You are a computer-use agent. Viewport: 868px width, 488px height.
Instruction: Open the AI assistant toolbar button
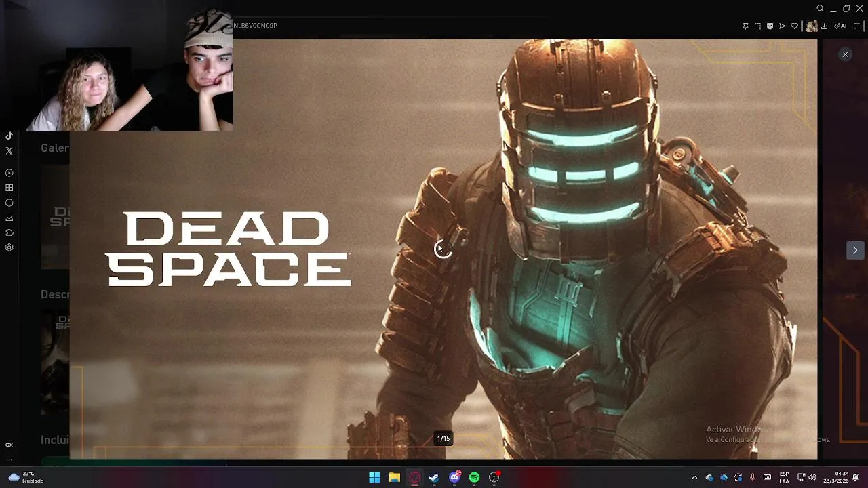tap(840, 26)
